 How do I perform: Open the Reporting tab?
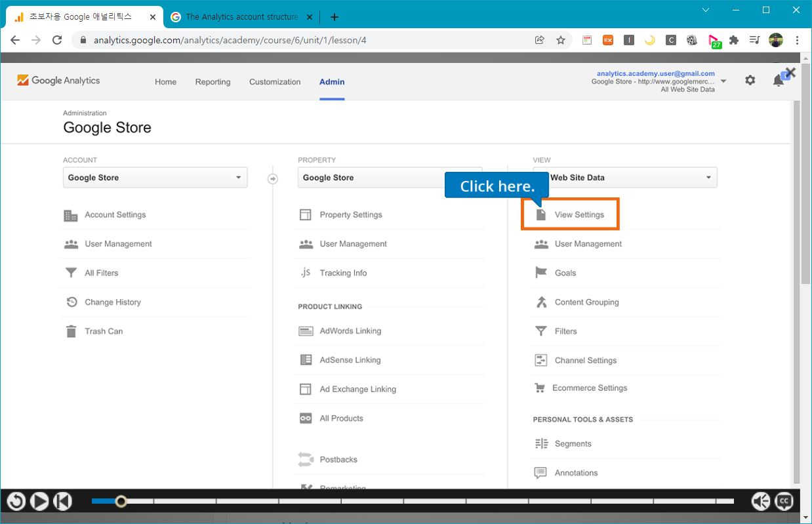click(x=213, y=82)
